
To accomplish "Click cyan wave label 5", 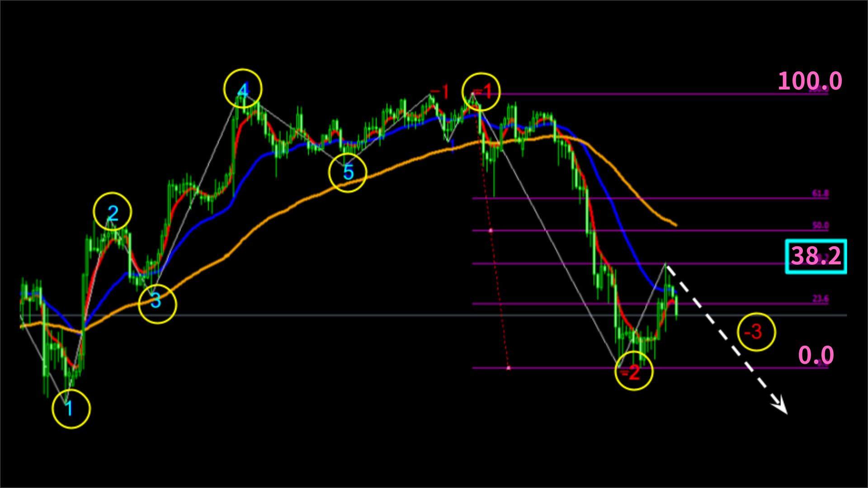I will tap(348, 173).
